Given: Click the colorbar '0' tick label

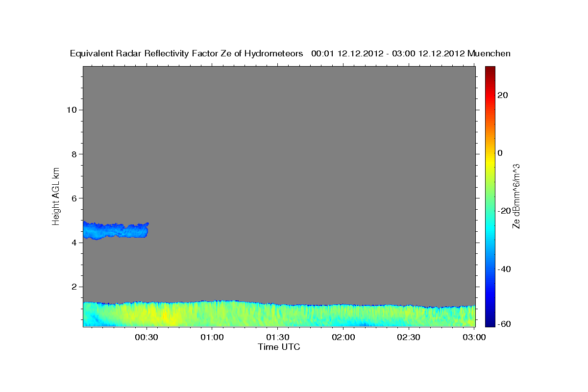Looking at the screenshot, I should (500, 153).
